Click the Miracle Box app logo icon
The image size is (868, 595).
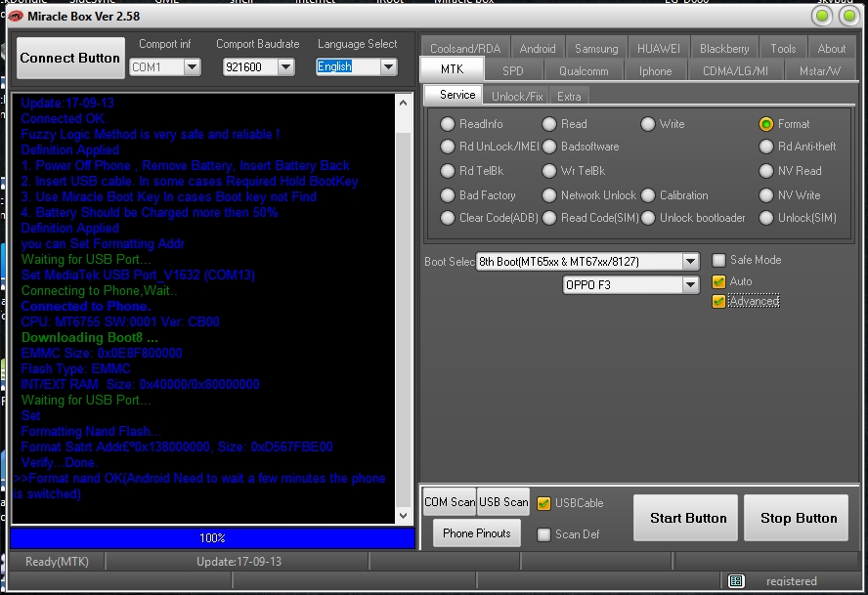(16, 16)
